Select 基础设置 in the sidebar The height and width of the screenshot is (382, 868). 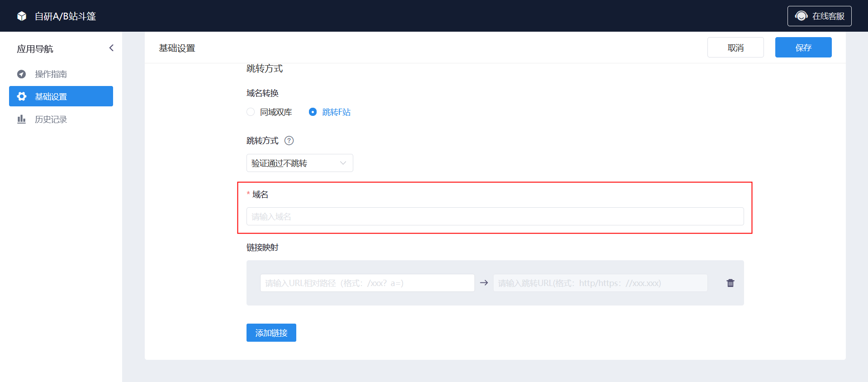click(x=61, y=96)
